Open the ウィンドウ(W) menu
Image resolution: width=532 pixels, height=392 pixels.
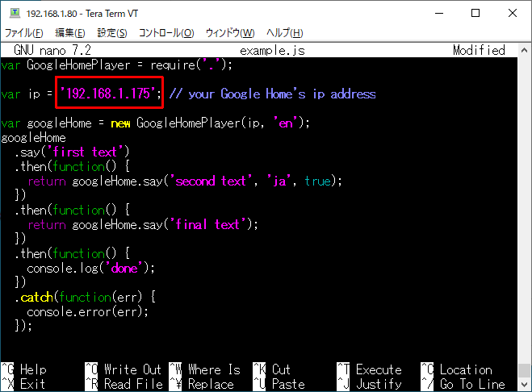[x=230, y=33]
